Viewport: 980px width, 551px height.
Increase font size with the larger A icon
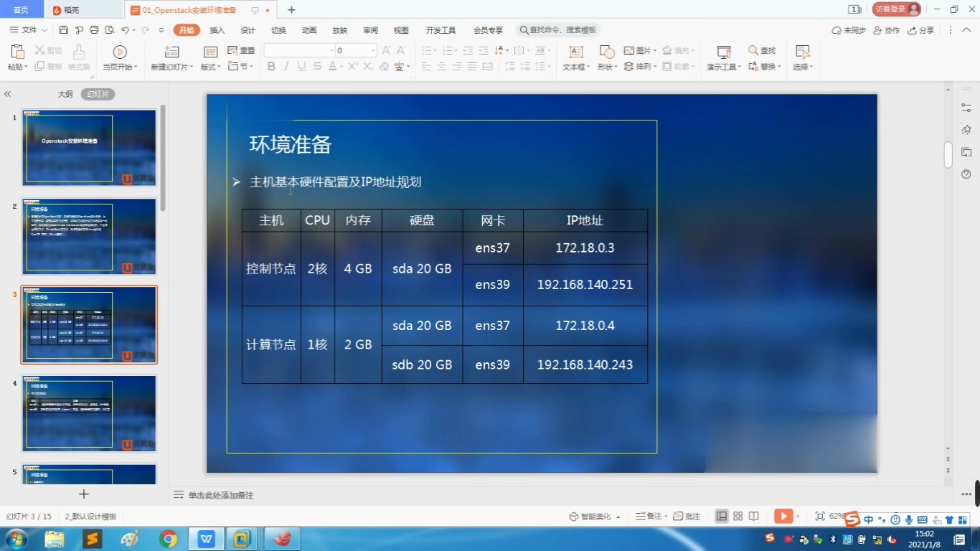pos(387,50)
